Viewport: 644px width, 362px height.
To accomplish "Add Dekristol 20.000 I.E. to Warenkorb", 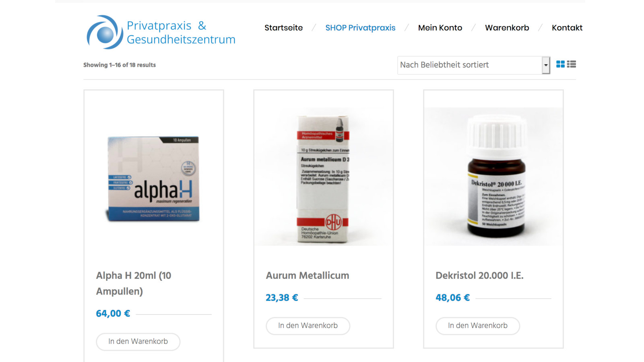I will (478, 326).
